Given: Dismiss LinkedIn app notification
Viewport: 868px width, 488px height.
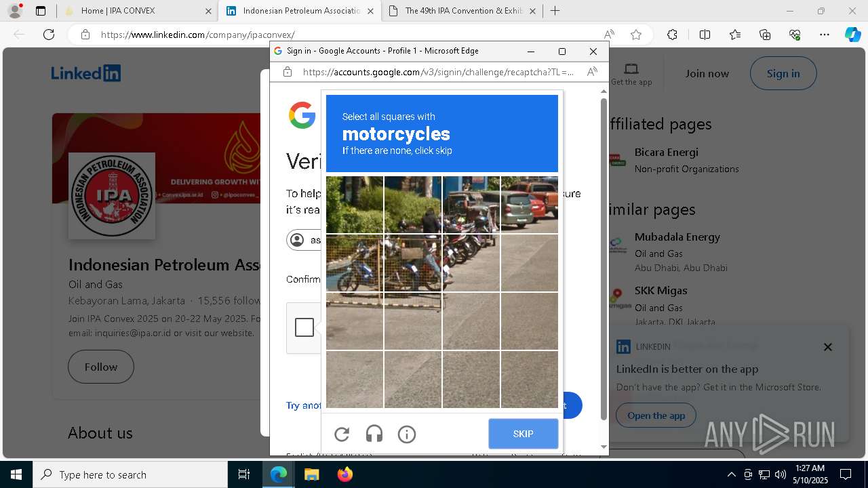Looking at the screenshot, I should pos(827,347).
